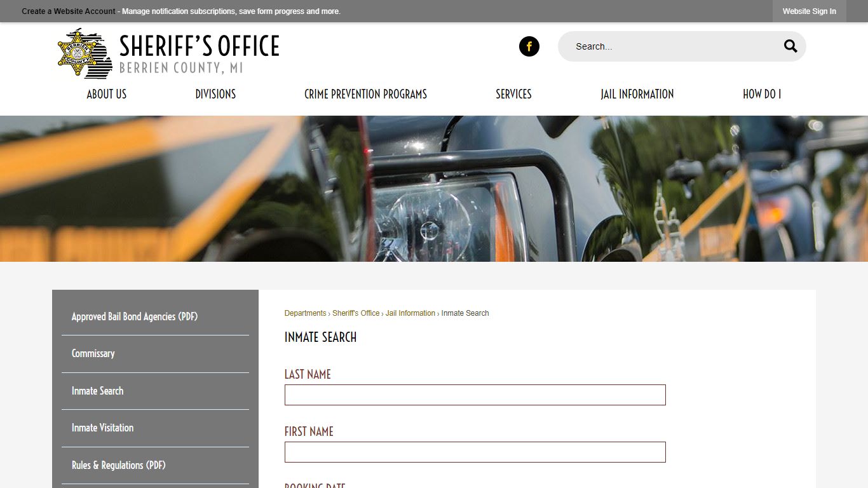Click the Create a Website Account link
This screenshot has height=488, width=868.
pyautogui.click(x=69, y=11)
